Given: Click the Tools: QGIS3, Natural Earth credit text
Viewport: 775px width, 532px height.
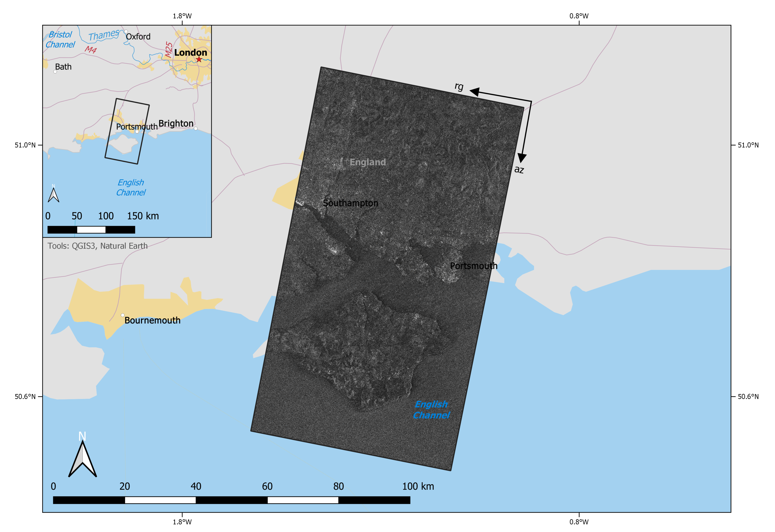Looking at the screenshot, I should pos(98,246).
